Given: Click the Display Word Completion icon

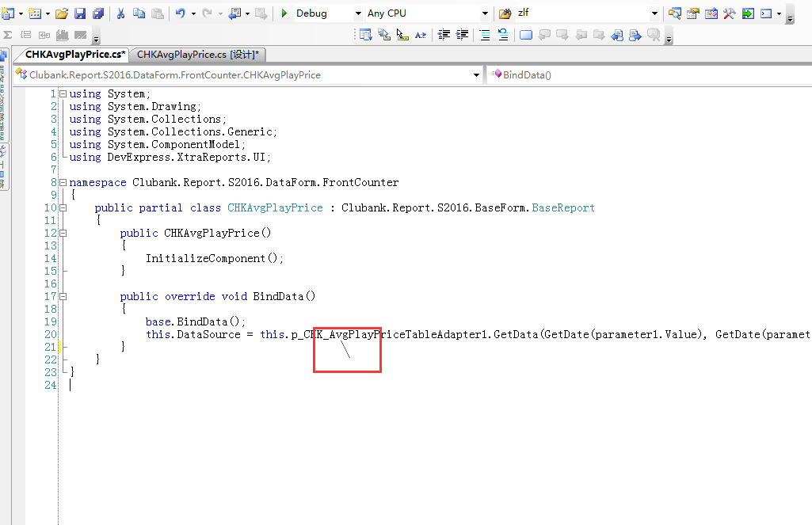Looking at the screenshot, I should pos(421,35).
